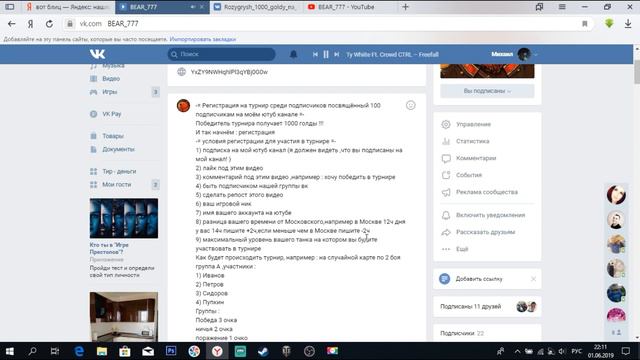Skip to next track in VK player
The image size is (640, 360).
click(336, 54)
